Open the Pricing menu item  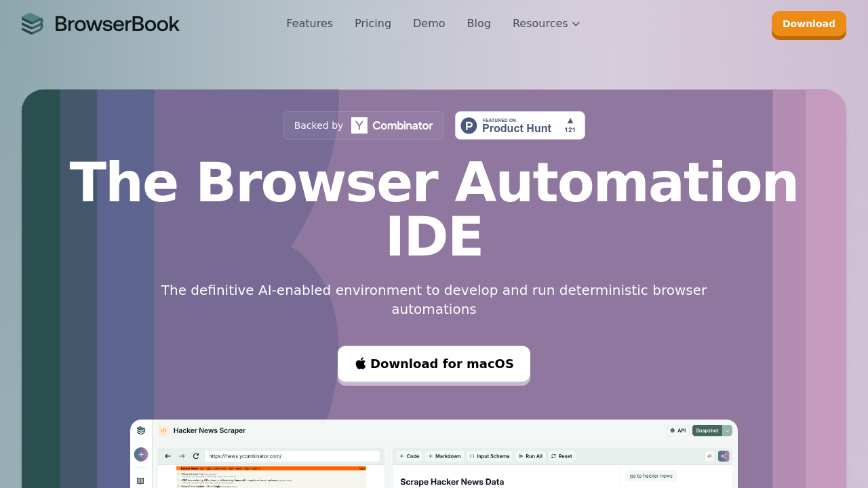point(372,23)
